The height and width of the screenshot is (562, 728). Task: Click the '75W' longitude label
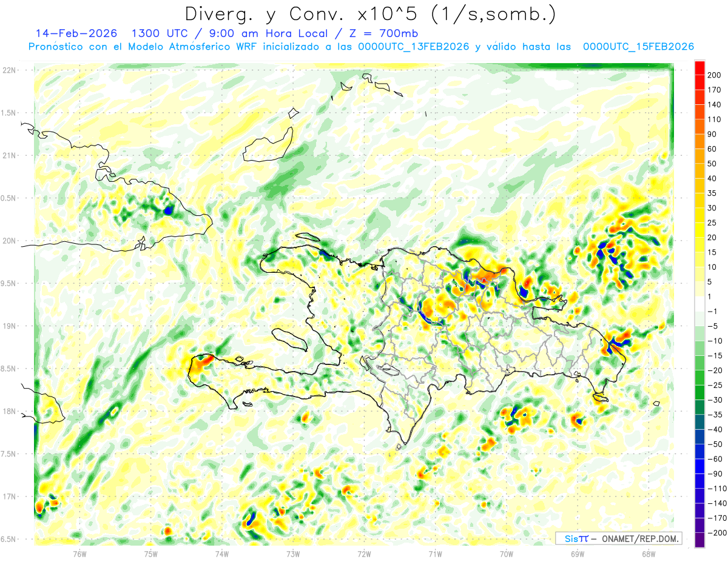pyautogui.click(x=150, y=554)
